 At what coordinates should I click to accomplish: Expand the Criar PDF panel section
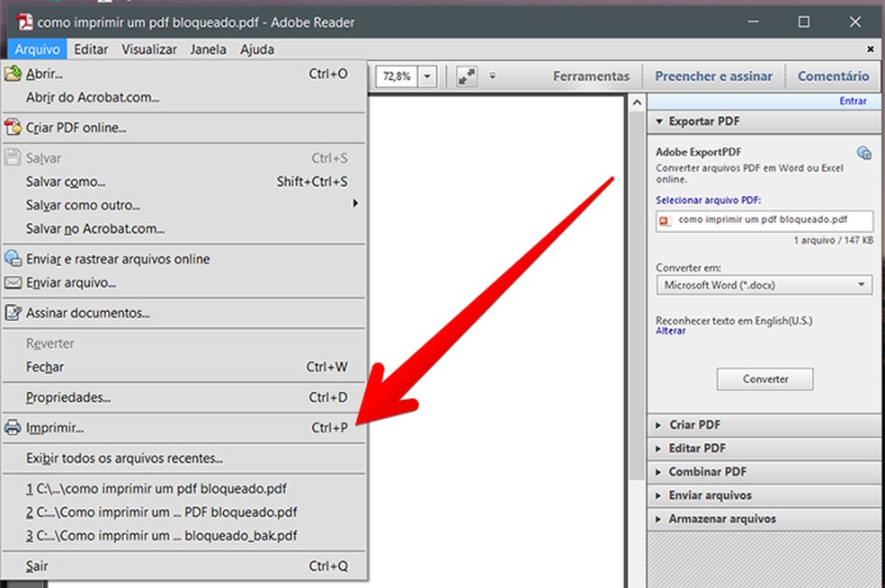click(x=694, y=424)
